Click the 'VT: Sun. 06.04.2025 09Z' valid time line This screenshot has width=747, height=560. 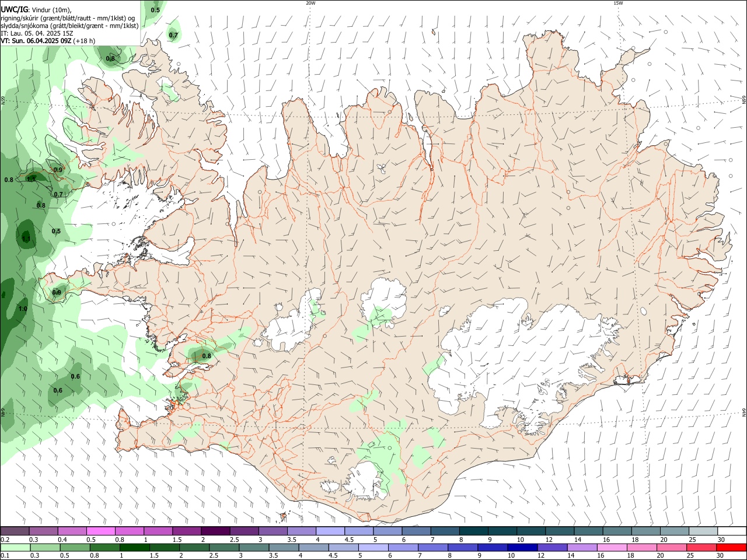pyautogui.click(x=48, y=41)
